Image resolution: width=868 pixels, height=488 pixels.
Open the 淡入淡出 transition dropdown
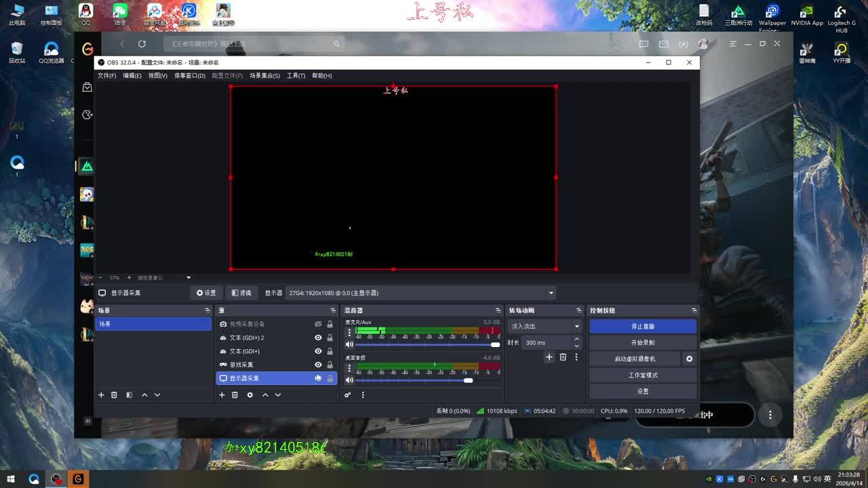pos(576,326)
